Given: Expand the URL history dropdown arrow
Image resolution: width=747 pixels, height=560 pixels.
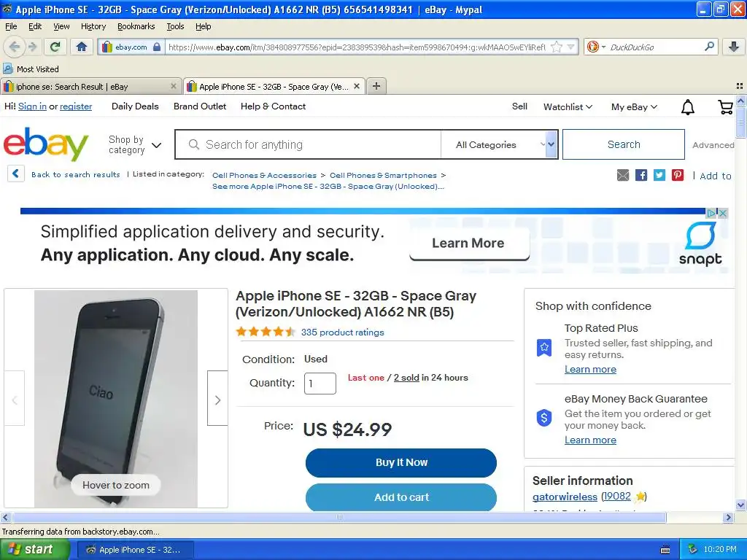Looking at the screenshot, I should (x=570, y=47).
